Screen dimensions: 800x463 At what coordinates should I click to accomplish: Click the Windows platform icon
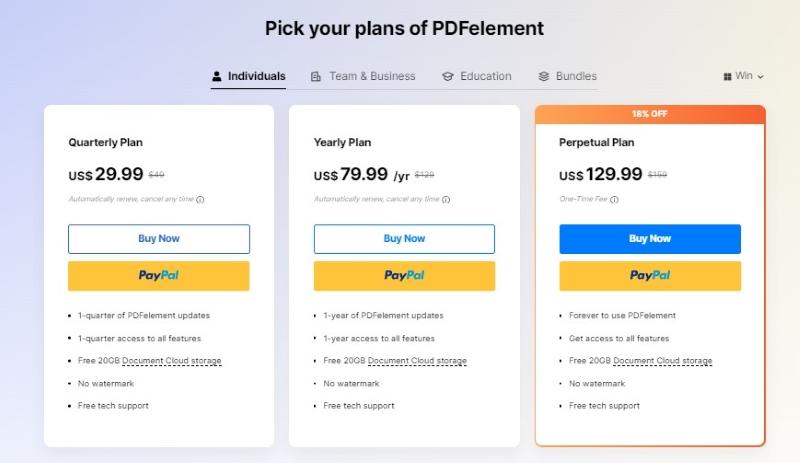tap(727, 76)
